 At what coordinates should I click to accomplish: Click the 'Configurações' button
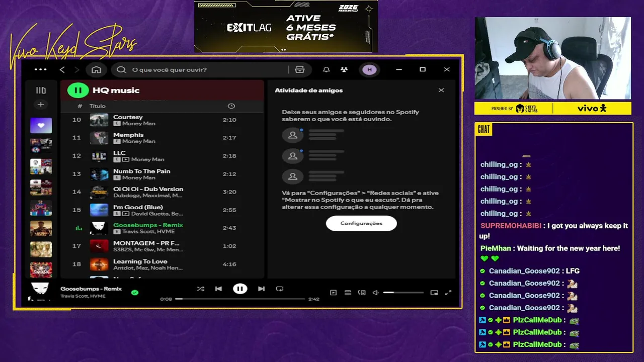point(361,223)
